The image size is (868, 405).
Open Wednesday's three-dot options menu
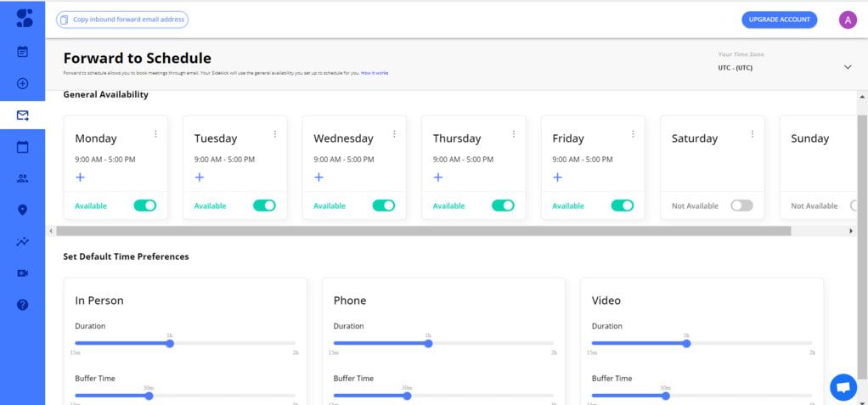click(394, 134)
